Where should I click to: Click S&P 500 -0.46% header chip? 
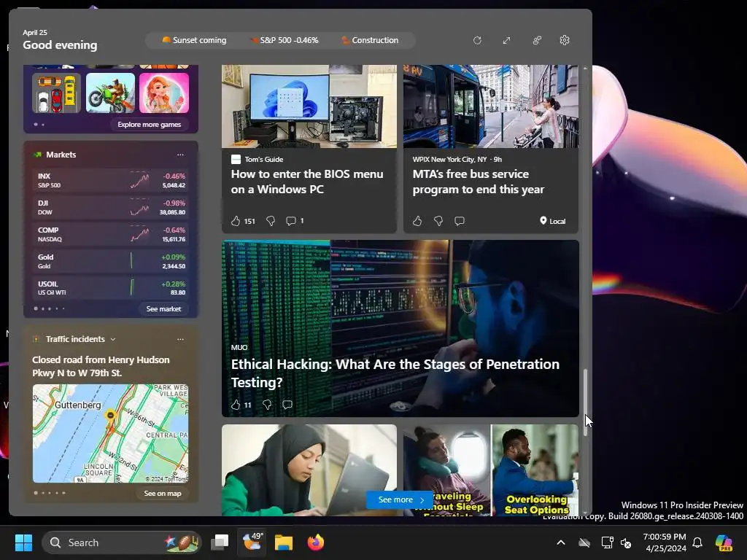(x=285, y=41)
